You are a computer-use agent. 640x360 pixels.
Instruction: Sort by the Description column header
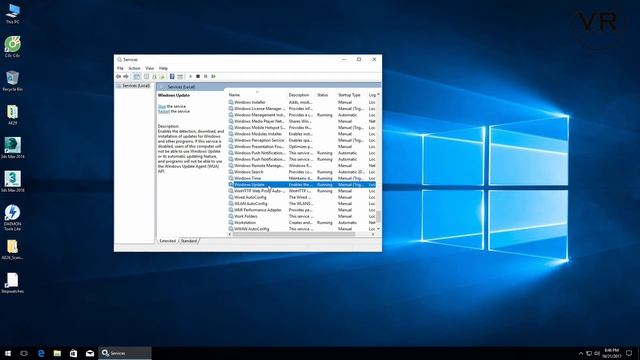click(x=301, y=95)
